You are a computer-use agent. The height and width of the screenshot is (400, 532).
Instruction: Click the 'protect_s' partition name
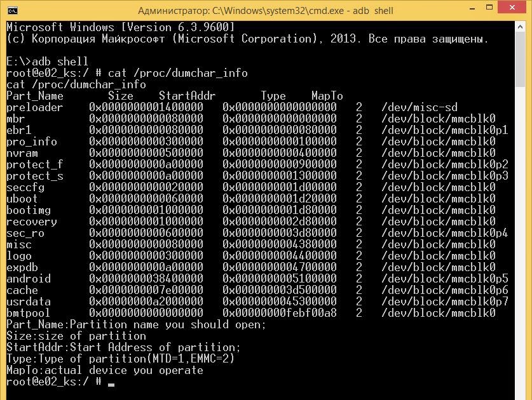click(x=34, y=176)
